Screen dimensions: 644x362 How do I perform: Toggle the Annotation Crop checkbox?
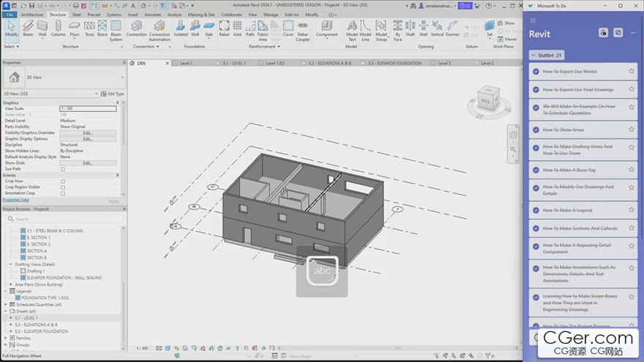[63, 193]
